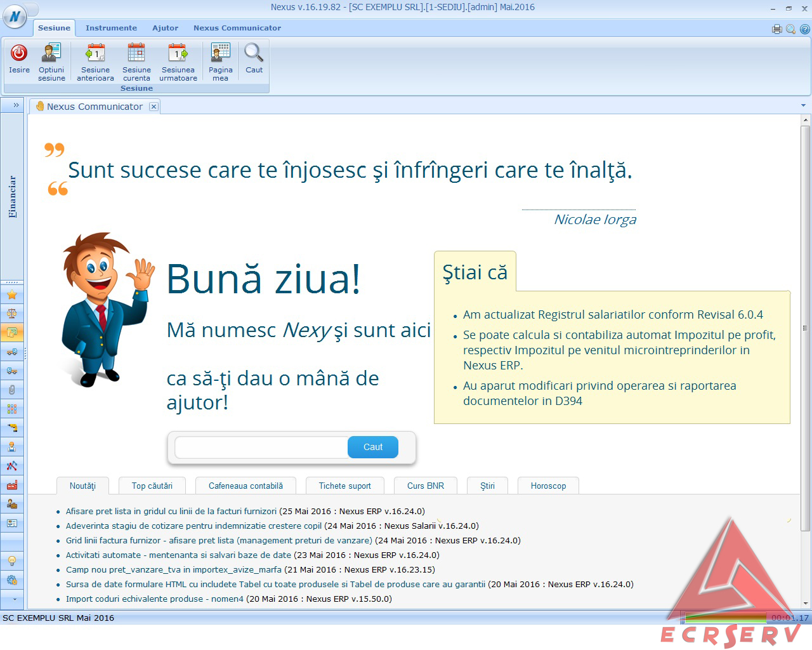Switch to the Instrumente ribbon tab
This screenshot has width=812, height=650.
click(111, 28)
